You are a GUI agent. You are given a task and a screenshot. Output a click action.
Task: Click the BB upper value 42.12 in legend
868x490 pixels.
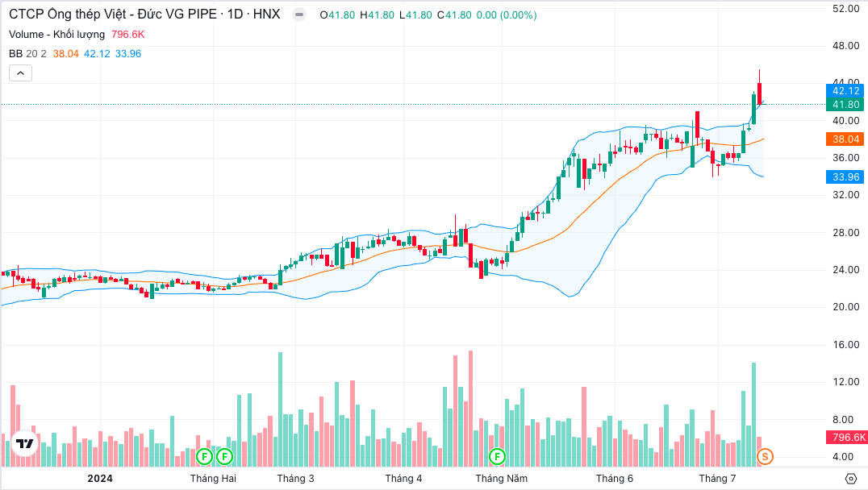coord(97,54)
